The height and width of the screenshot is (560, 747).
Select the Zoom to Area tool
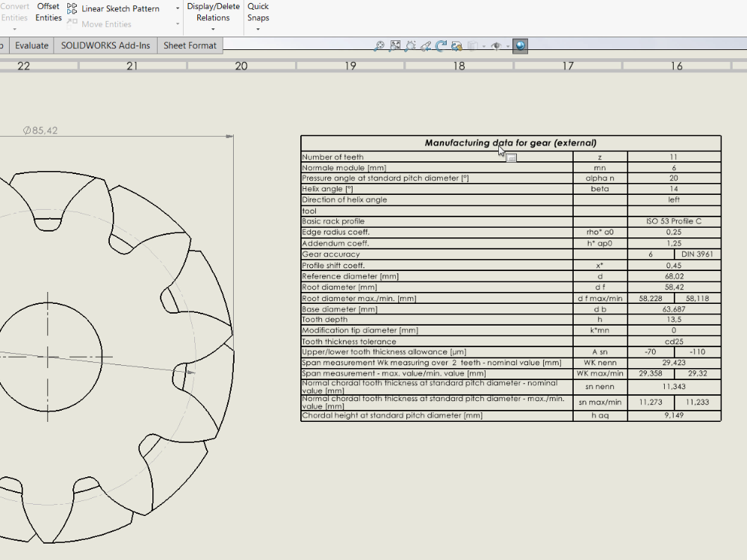(395, 46)
